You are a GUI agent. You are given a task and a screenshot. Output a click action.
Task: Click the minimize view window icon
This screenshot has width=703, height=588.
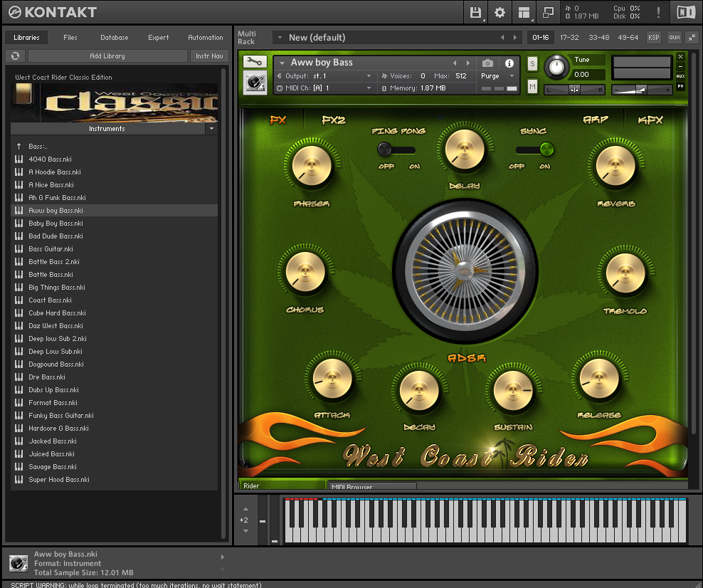click(548, 12)
